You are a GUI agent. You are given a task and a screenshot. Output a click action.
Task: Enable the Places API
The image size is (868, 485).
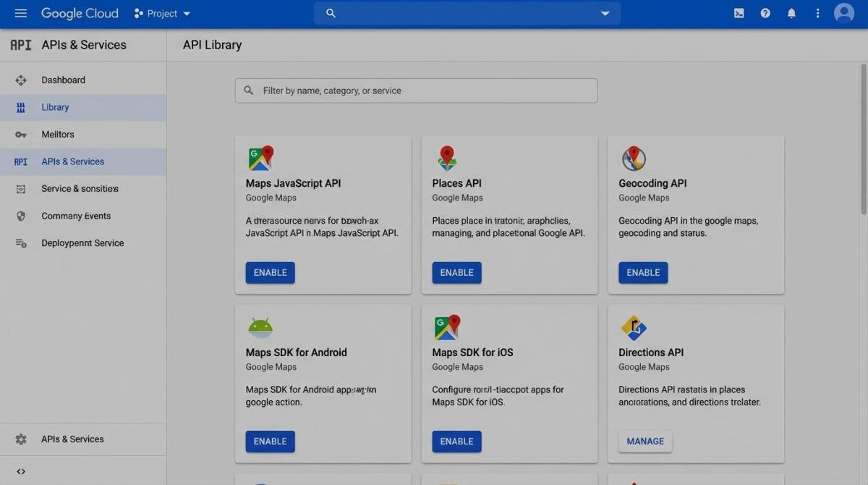click(x=456, y=273)
